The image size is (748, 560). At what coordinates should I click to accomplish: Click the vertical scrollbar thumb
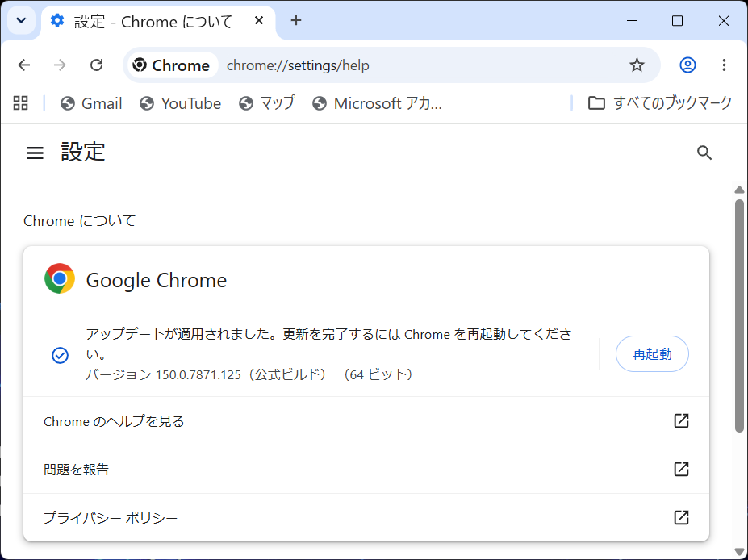(739, 316)
